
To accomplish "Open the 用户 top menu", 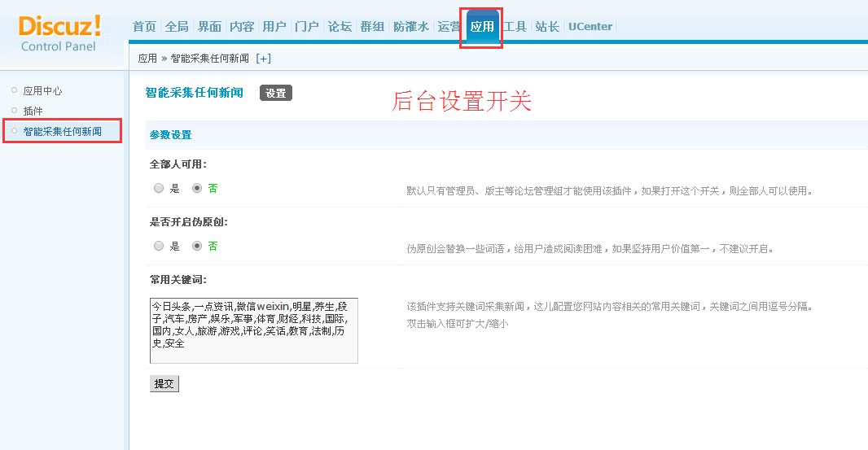I will [274, 27].
